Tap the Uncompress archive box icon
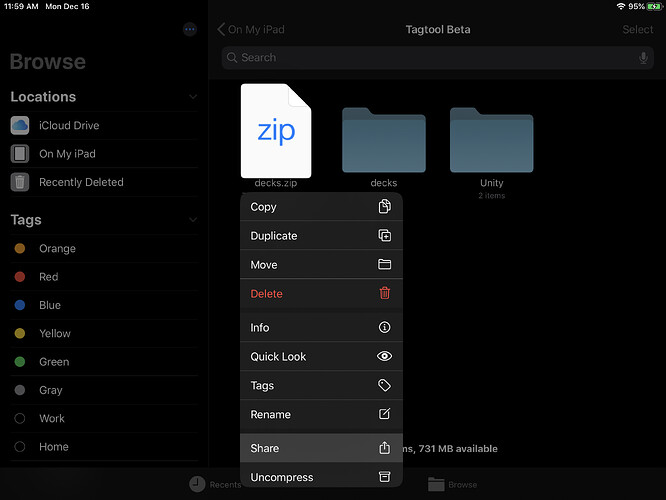The image size is (666, 500). pos(384,477)
